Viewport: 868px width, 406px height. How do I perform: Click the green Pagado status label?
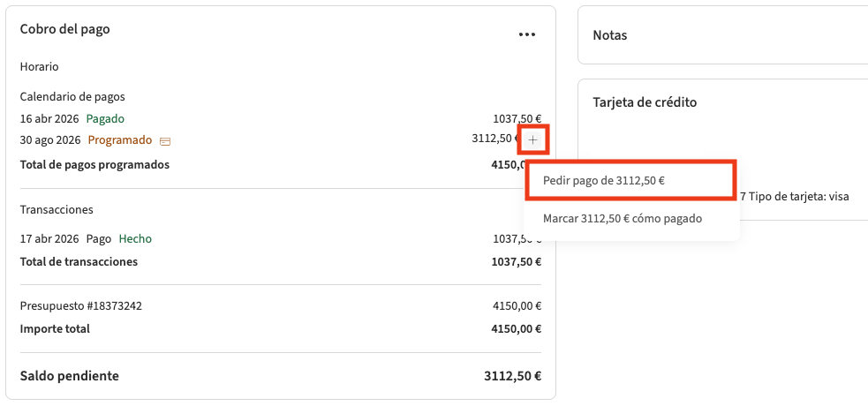coord(105,118)
